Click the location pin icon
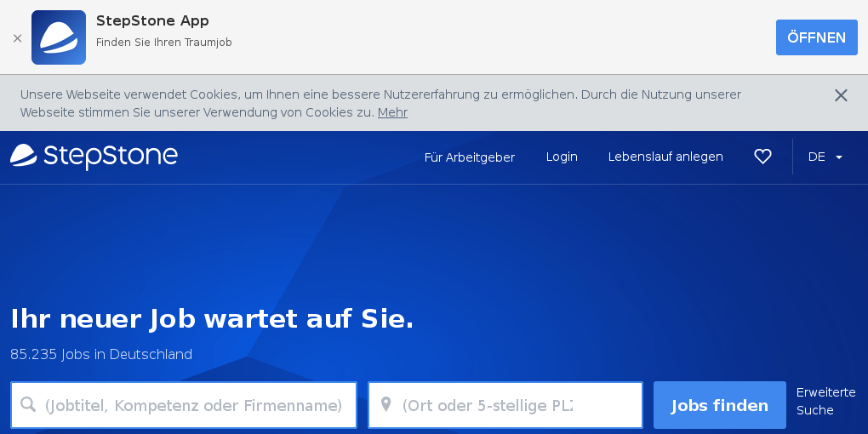Viewport: 868px width, 434px height. click(x=385, y=404)
